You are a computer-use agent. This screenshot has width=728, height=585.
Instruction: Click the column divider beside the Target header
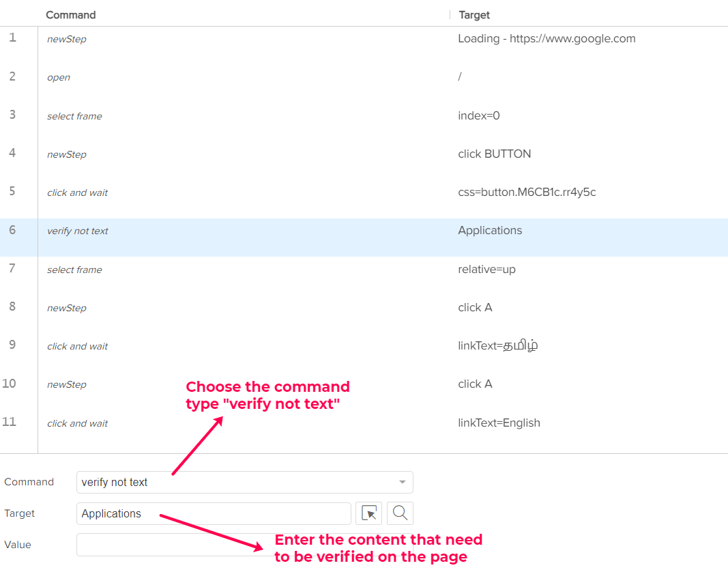coord(450,15)
